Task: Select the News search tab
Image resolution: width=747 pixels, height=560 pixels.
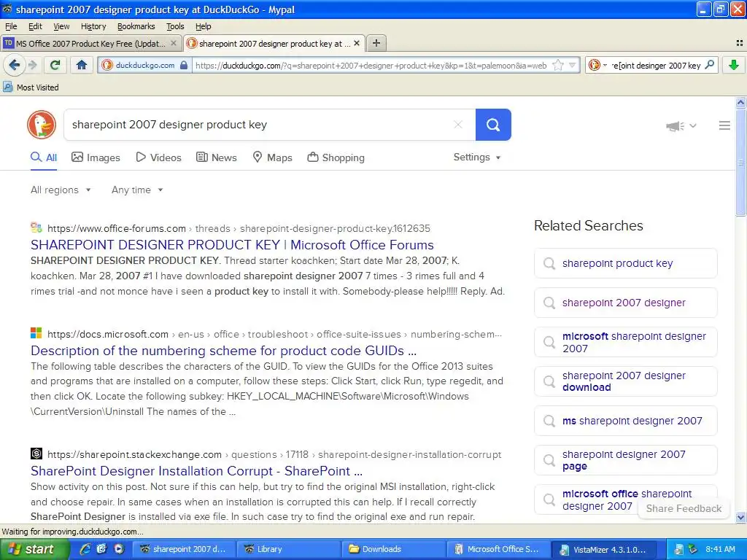Action: pyautogui.click(x=216, y=157)
